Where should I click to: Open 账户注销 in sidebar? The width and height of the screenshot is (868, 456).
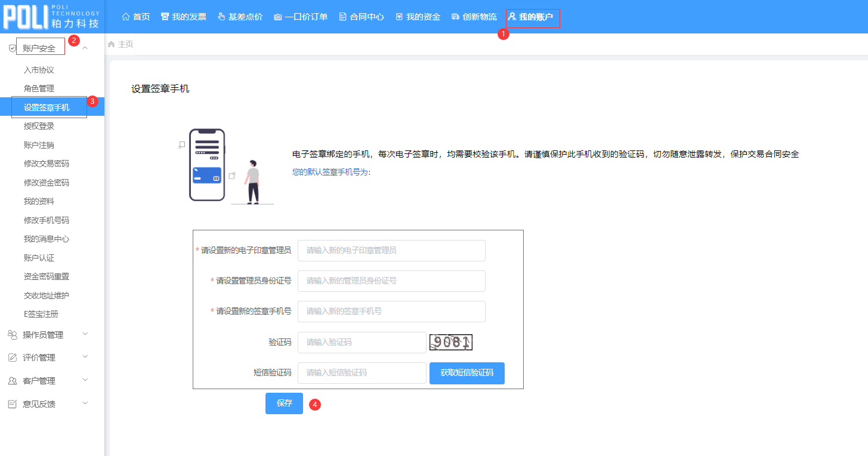click(39, 145)
